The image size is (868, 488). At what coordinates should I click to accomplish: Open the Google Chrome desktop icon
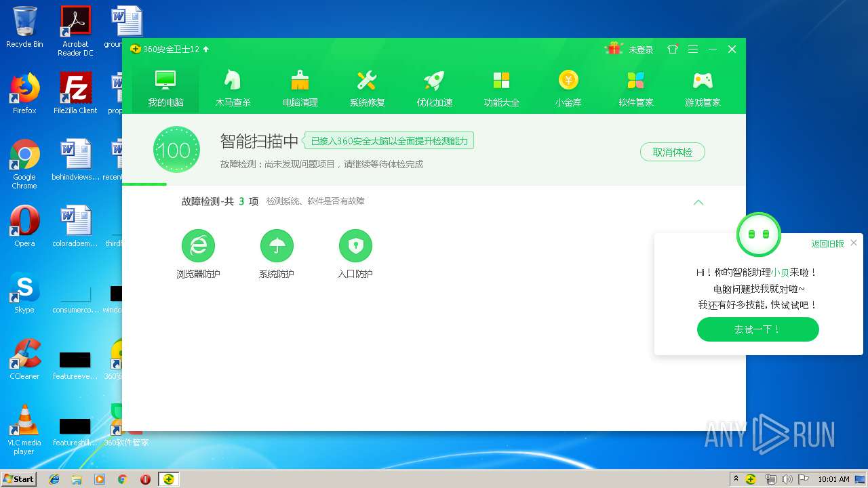click(x=24, y=164)
